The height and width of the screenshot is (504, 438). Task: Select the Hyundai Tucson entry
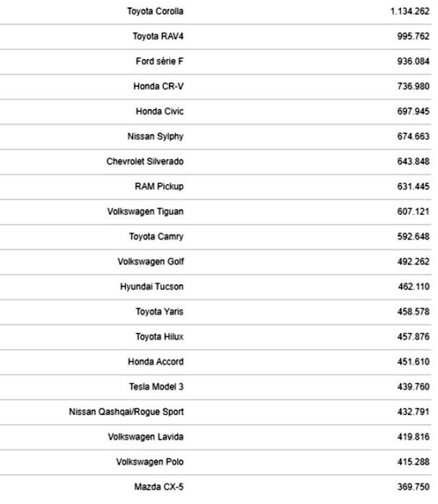pyautogui.click(x=152, y=286)
